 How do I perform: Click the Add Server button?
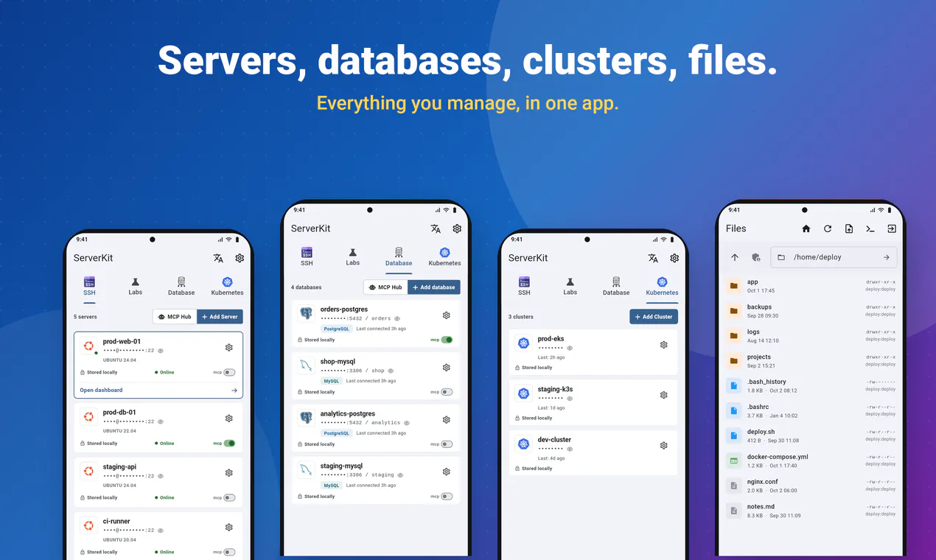click(220, 317)
